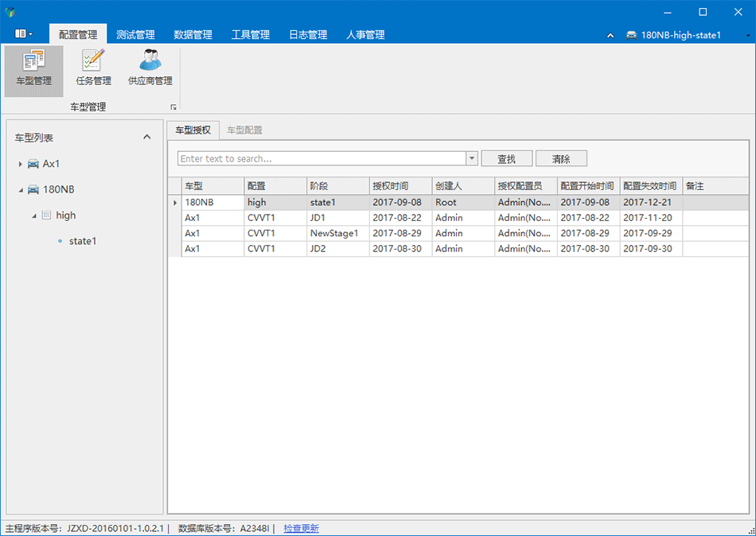Screen dimensions: 756x536
Task: Click the bullet icon next to state1
Action: [x=60, y=241]
